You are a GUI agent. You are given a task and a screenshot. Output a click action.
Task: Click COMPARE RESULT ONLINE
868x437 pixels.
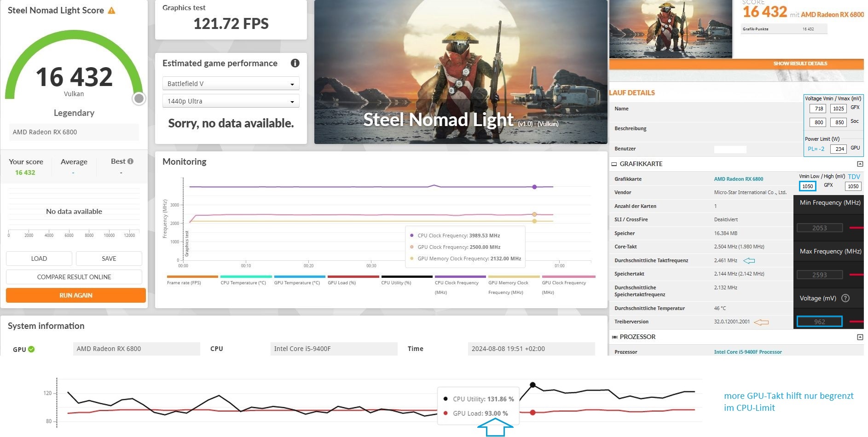pos(74,277)
